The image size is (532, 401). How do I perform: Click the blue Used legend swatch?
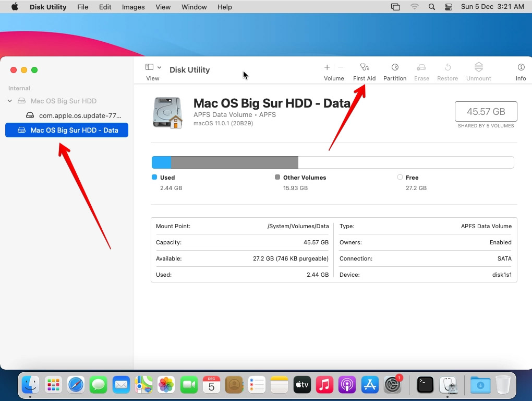pyautogui.click(x=154, y=177)
